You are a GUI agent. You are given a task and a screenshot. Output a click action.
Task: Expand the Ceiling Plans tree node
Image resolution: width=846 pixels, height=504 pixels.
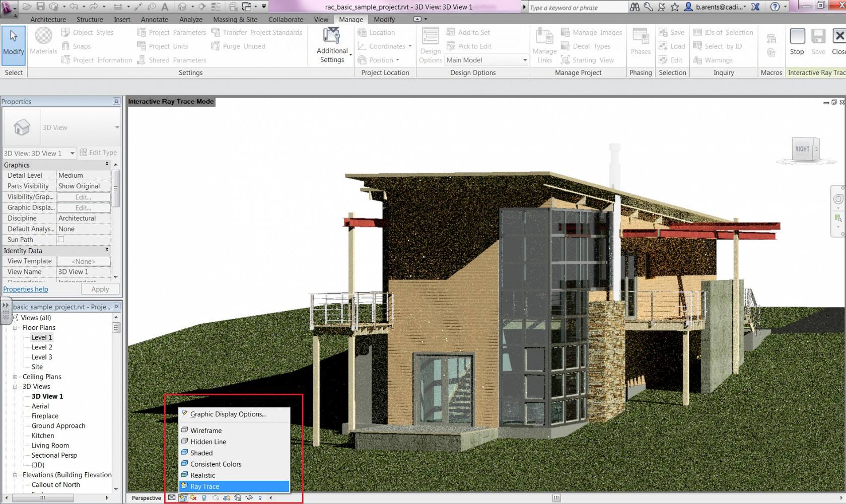(15, 377)
